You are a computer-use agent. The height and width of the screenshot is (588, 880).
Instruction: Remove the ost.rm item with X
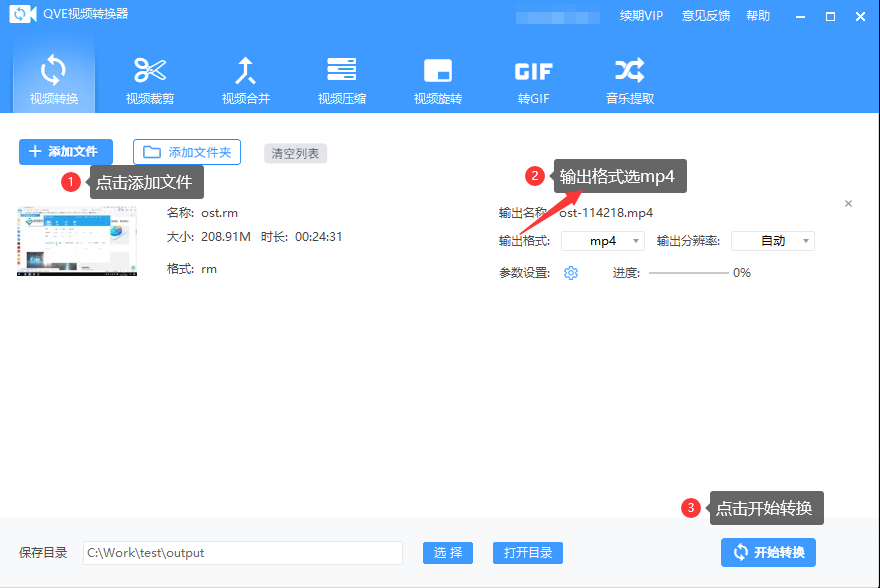coord(848,204)
